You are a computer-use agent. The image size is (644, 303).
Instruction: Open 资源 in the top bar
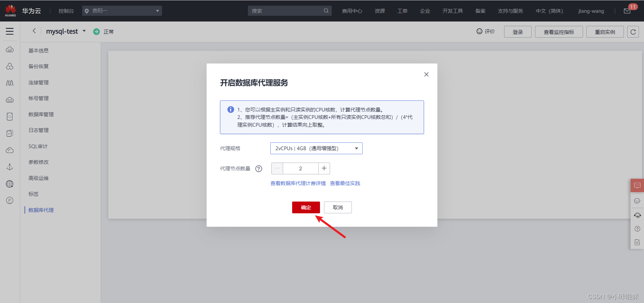click(x=380, y=11)
